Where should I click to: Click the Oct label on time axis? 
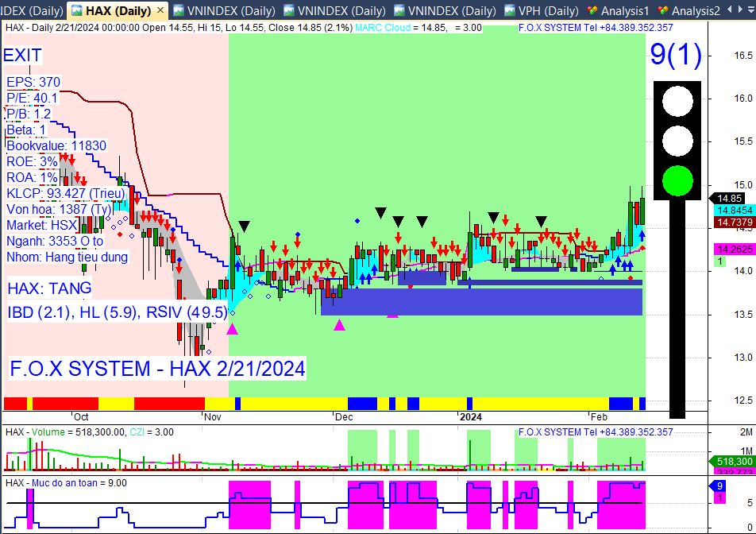[x=81, y=416]
